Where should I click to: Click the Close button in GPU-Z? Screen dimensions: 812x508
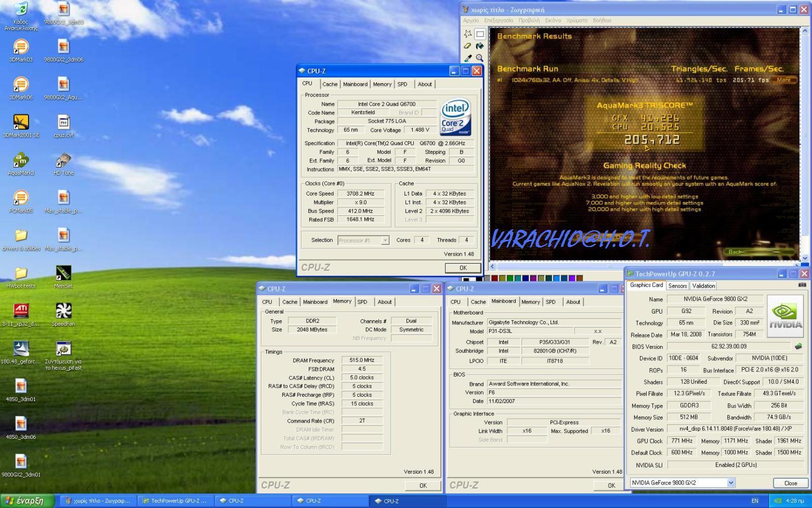[790, 483]
